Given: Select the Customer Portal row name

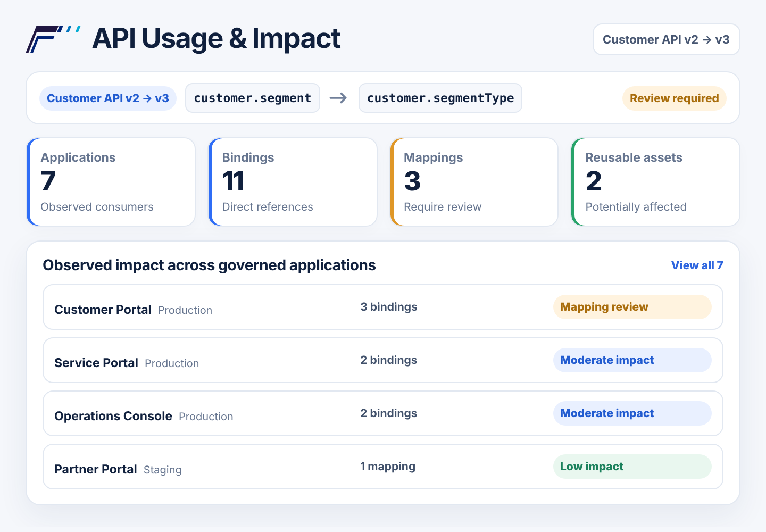Looking at the screenshot, I should pyautogui.click(x=103, y=310).
